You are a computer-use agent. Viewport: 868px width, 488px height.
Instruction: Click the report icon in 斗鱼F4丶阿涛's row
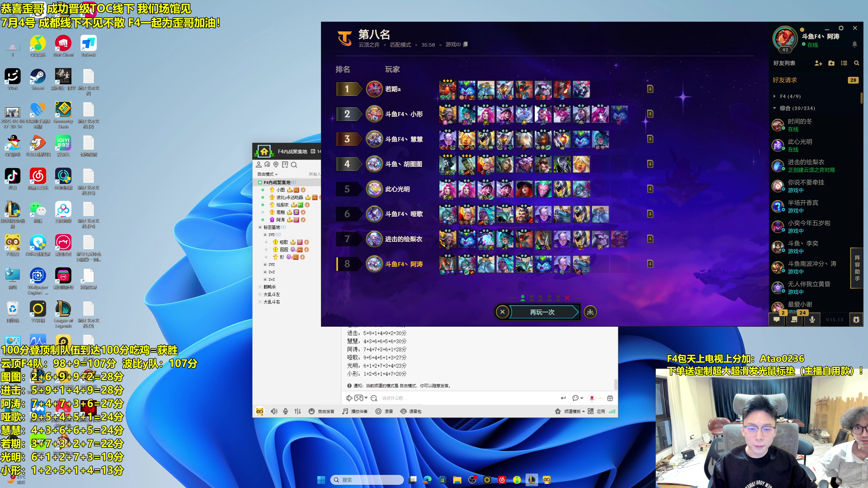tap(650, 264)
